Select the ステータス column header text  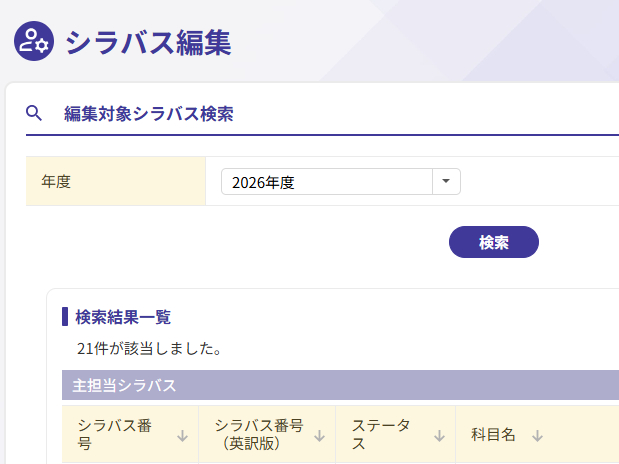(382, 435)
